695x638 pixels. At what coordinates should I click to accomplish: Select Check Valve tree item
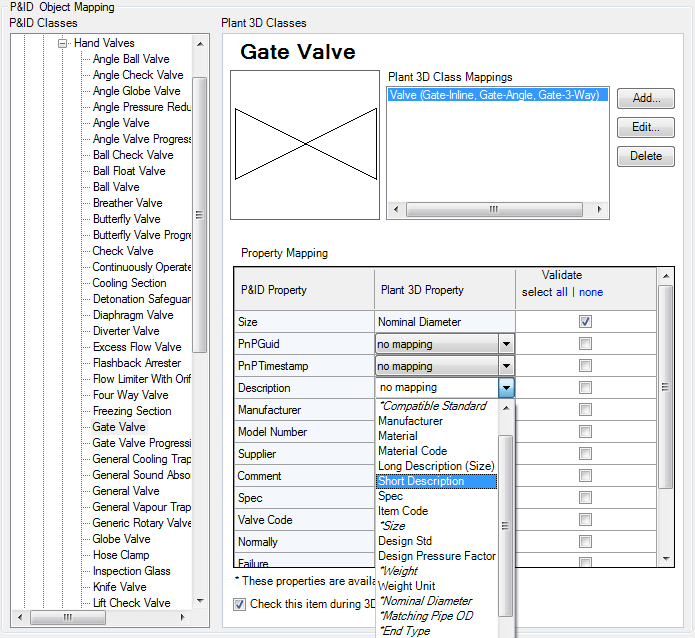123,251
